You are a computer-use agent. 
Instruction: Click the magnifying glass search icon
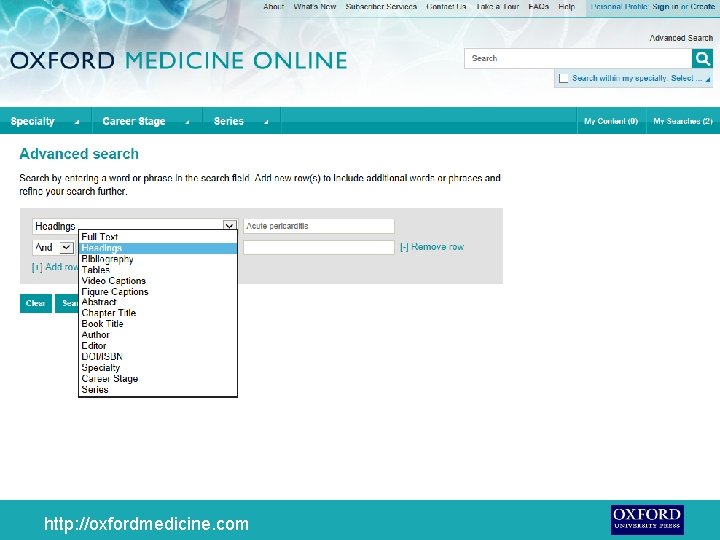coord(702,58)
